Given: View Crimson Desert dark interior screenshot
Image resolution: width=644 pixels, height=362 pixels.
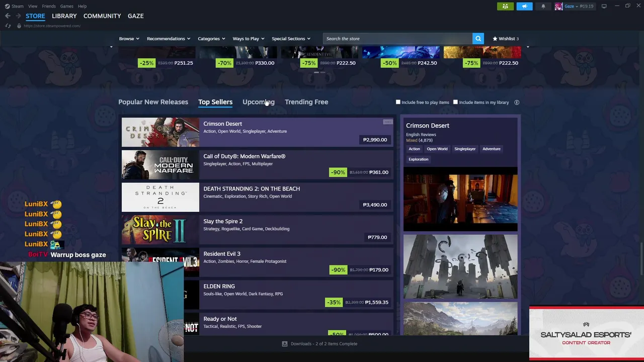Looking at the screenshot, I should [x=460, y=199].
